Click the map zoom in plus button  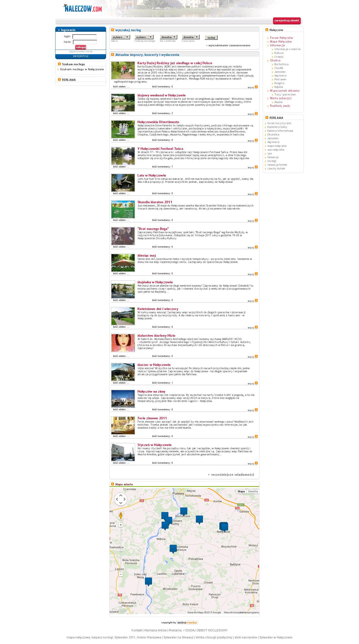coord(121,525)
